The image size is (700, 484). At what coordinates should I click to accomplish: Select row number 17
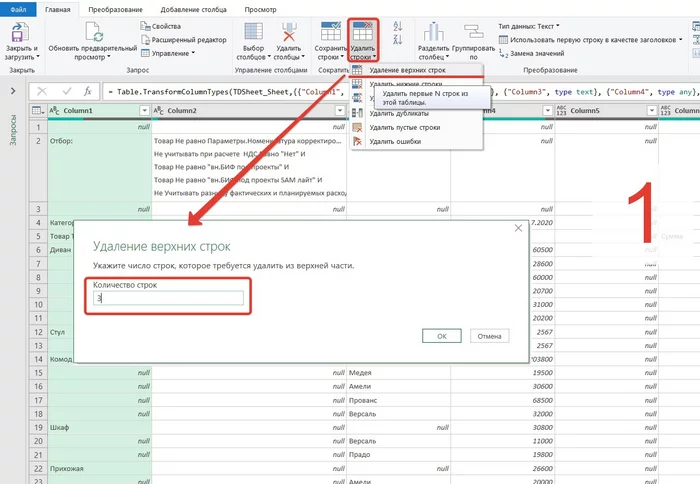(38, 401)
